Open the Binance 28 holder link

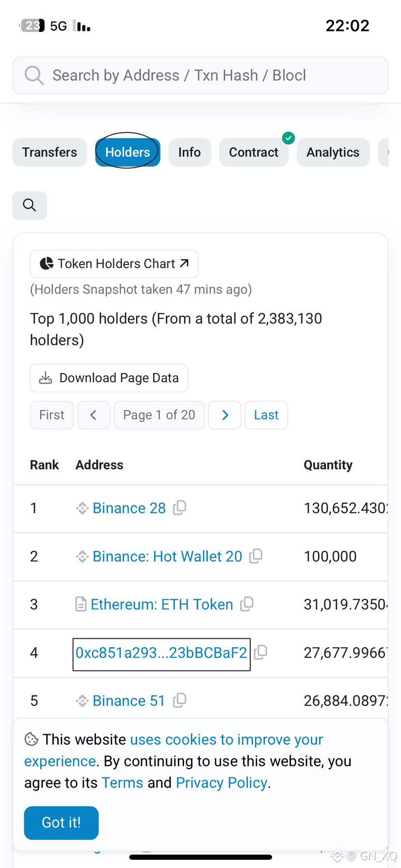[x=129, y=508]
